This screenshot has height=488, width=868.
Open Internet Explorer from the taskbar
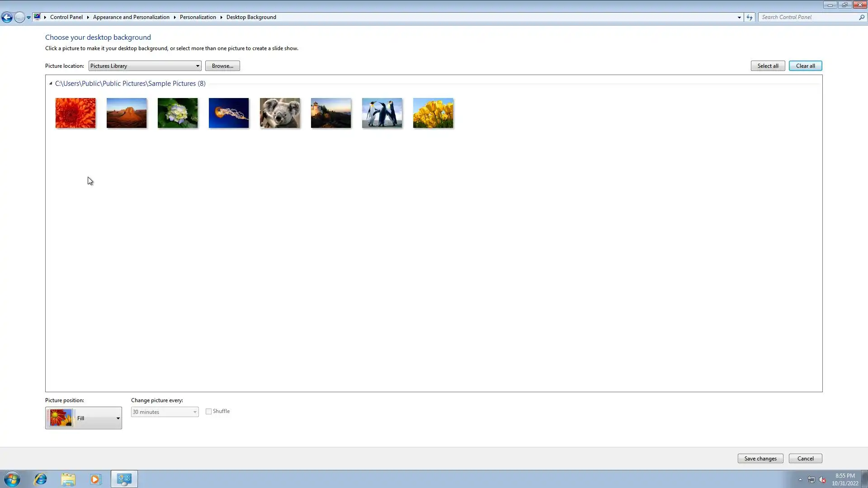tap(41, 479)
